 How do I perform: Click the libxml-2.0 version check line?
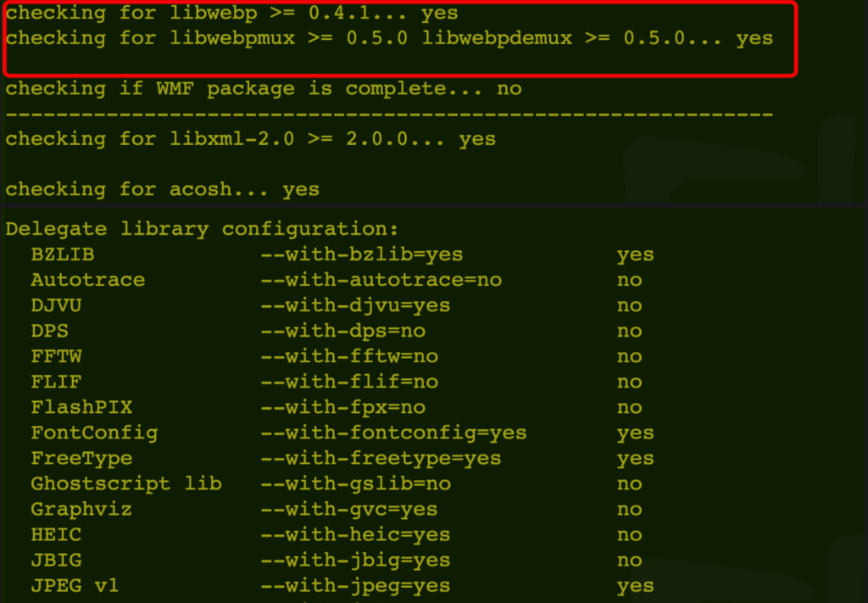(x=250, y=139)
